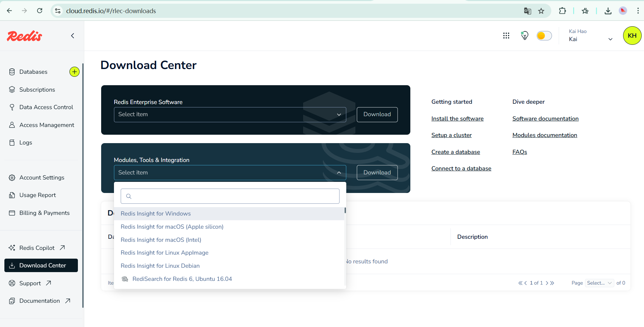Open browser extensions puzzle icon

click(562, 11)
